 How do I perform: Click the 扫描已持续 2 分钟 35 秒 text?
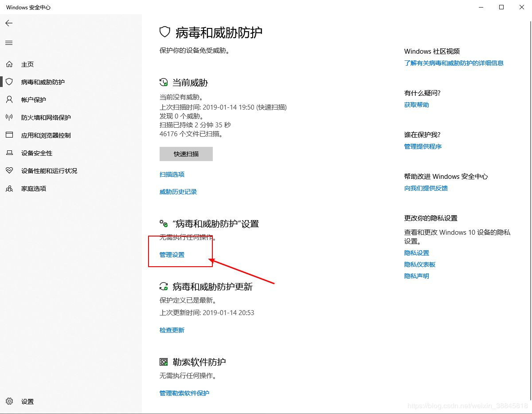[x=195, y=125]
